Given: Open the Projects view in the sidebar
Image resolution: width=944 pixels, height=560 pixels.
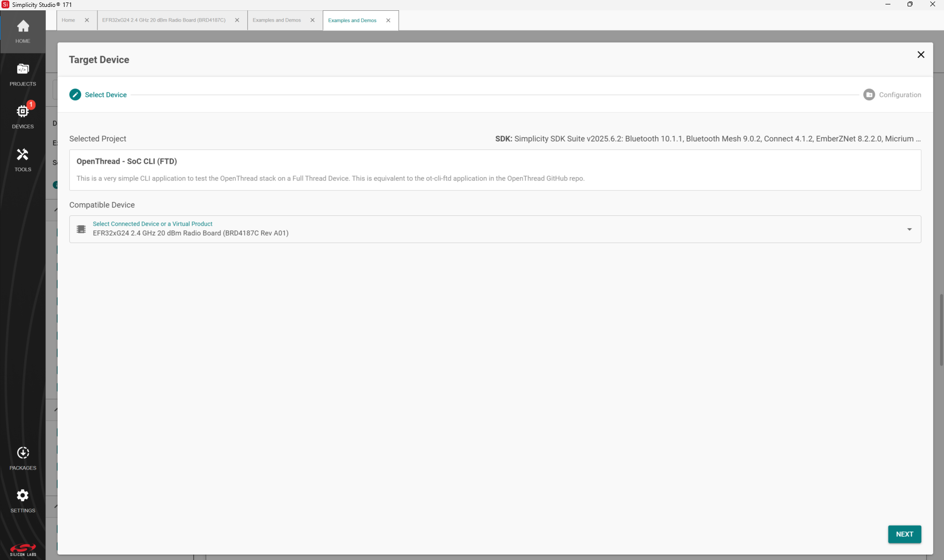Looking at the screenshot, I should click(x=23, y=75).
